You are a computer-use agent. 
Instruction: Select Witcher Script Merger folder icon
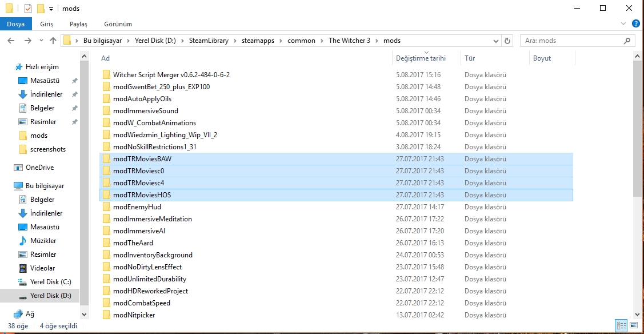coord(106,75)
